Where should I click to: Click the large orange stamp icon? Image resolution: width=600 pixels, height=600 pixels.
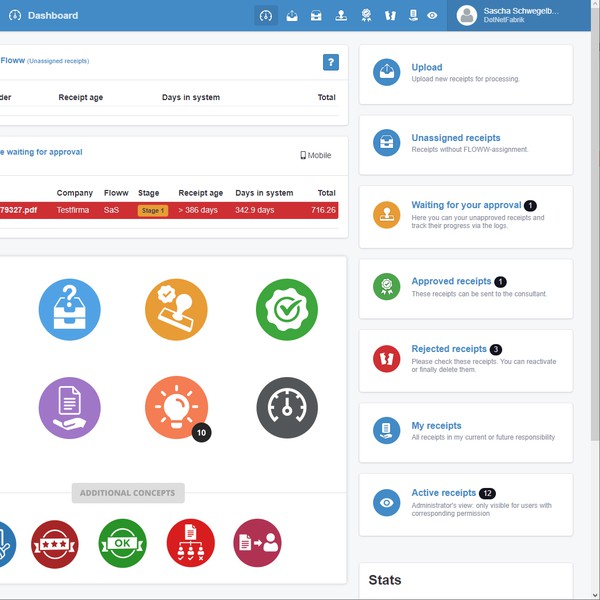point(176,310)
